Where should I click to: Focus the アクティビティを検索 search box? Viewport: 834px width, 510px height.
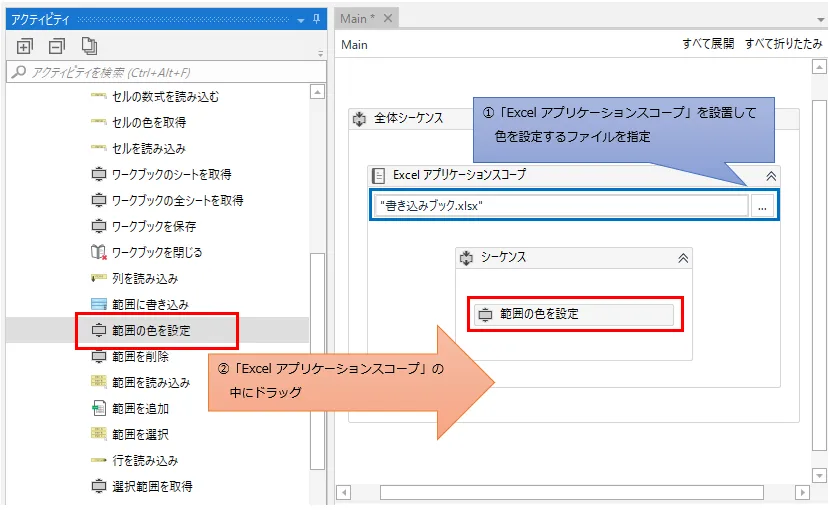point(166,72)
